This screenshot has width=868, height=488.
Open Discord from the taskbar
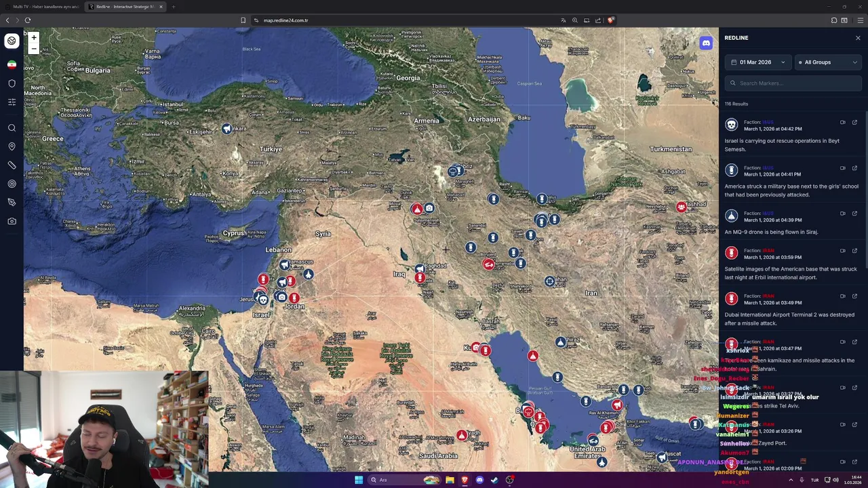coord(479,480)
